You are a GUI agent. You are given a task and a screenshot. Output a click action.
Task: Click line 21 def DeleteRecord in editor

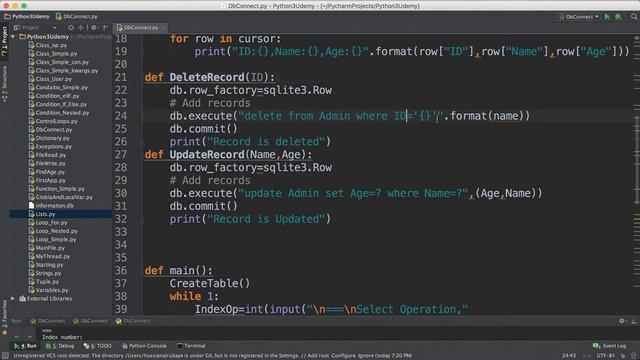210,77
